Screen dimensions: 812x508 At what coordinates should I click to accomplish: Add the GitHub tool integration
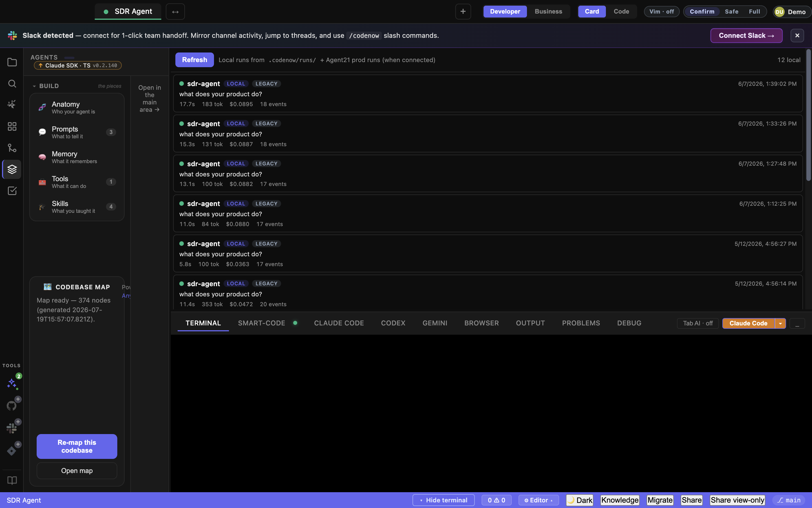coord(12,406)
